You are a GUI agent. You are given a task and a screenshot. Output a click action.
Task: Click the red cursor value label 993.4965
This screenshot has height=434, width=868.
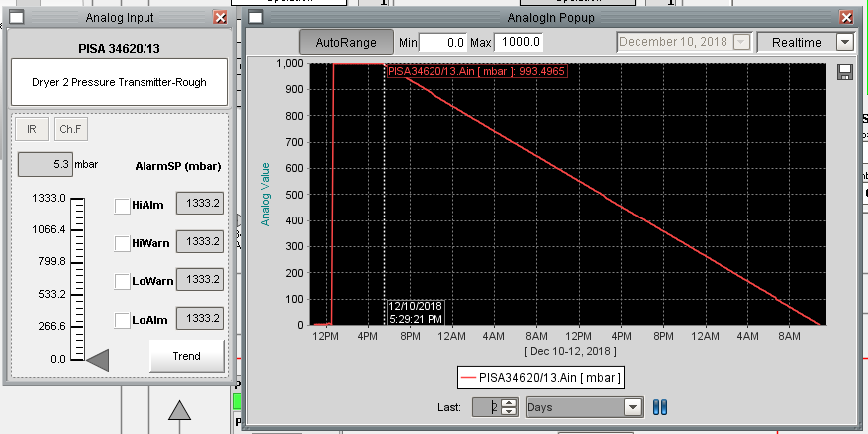click(476, 71)
